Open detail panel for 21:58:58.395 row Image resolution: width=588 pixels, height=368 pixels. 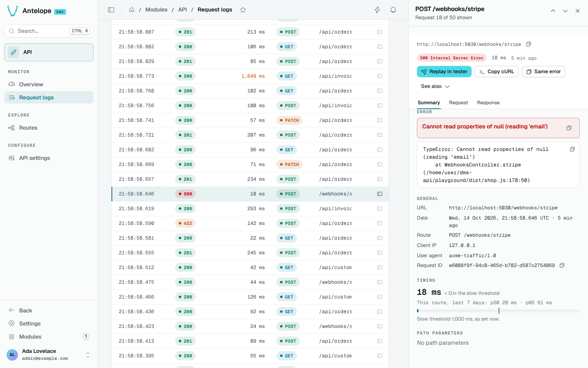(x=380, y=356)
